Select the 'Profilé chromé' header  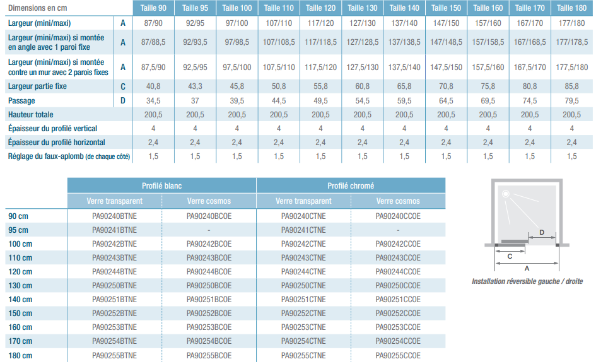point(351,185)
